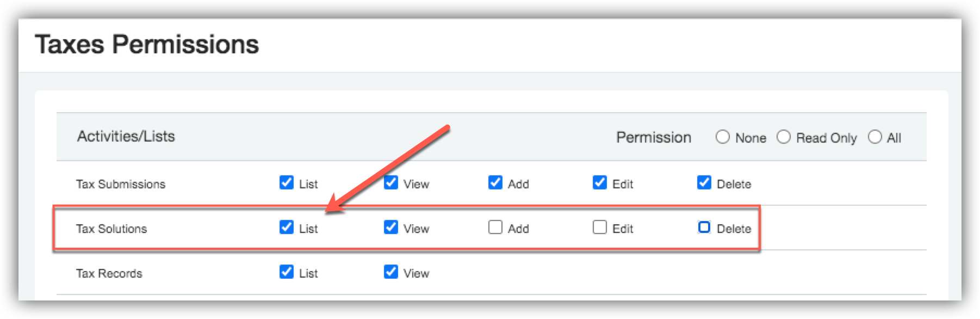Uncheck Edit for Tax Submissions
Image resolution: width=980 pixels, height=319 pixels.
point(600,182)
